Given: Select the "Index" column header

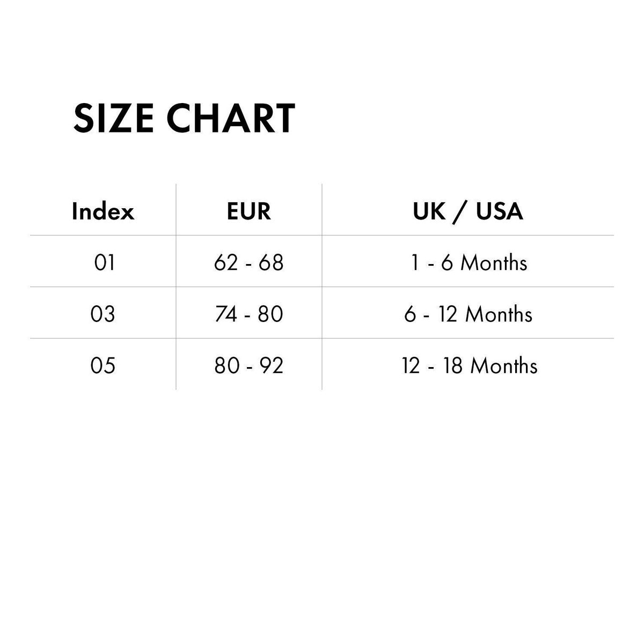Looking at the screenshot, I should 103,211.
